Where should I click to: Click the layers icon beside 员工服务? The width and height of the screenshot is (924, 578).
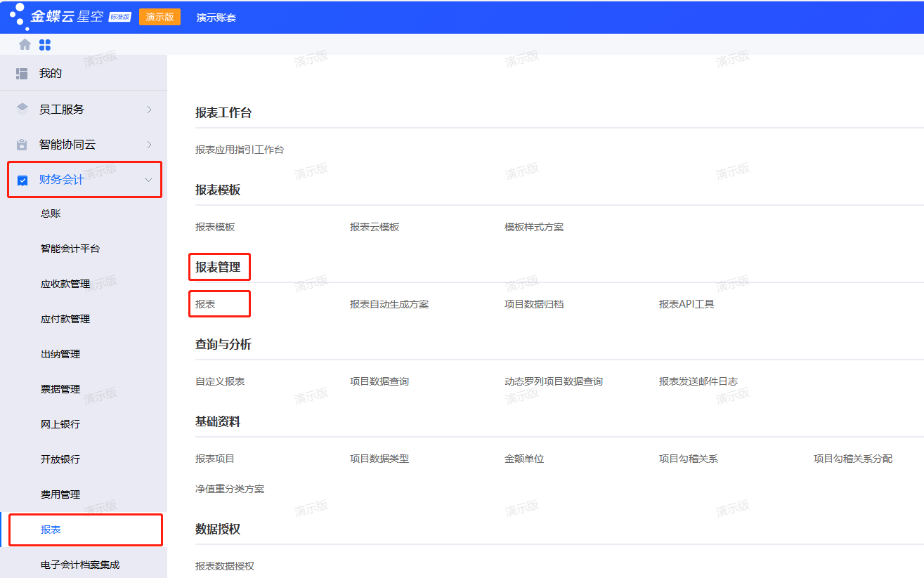21,109
